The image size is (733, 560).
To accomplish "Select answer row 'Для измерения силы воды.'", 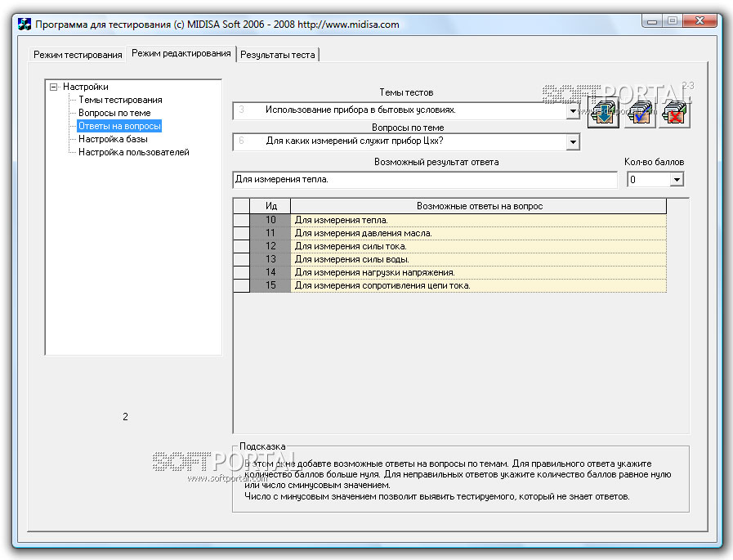I will tap(478, 260).
